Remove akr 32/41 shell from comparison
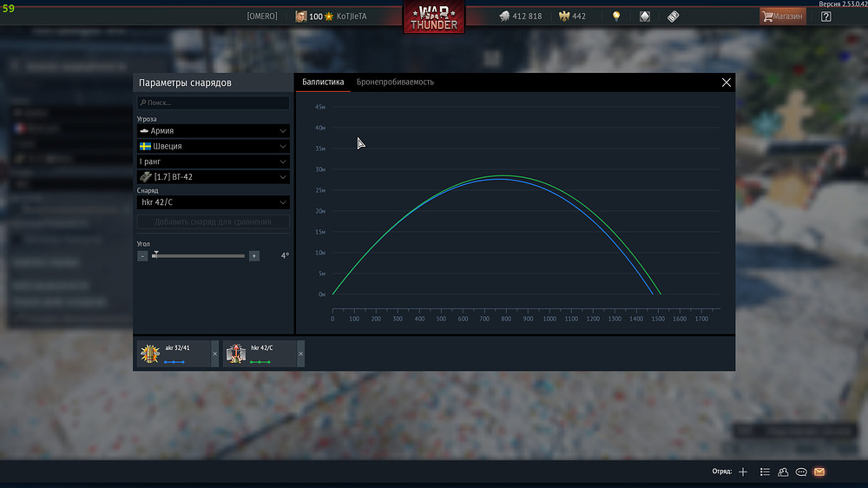This screenshot has height=488, width=868. pos(215,354)
